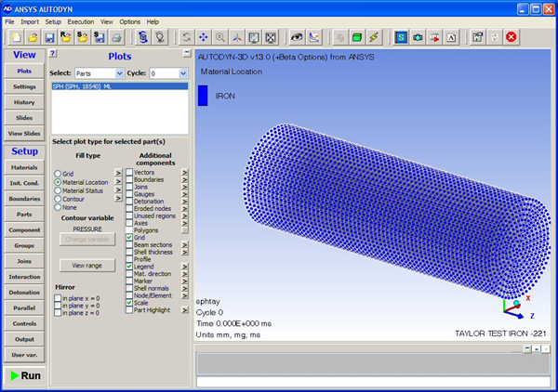
Task: Click the question mark help icon in Plots panel
Action: pyautogui.click(x=53, y=53)
